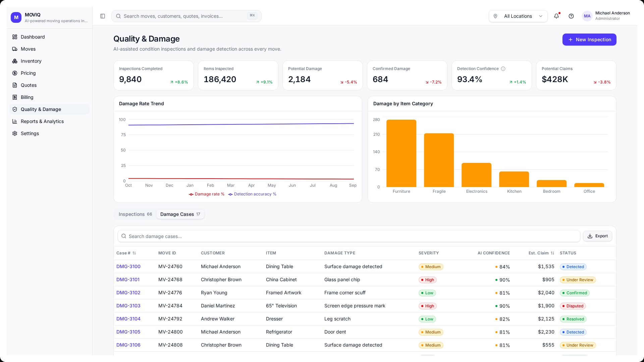Image resolution: width=644 pixels, height=362 pixels.
Task: Navigate to Quotes
Action: [x=49, y=85]
